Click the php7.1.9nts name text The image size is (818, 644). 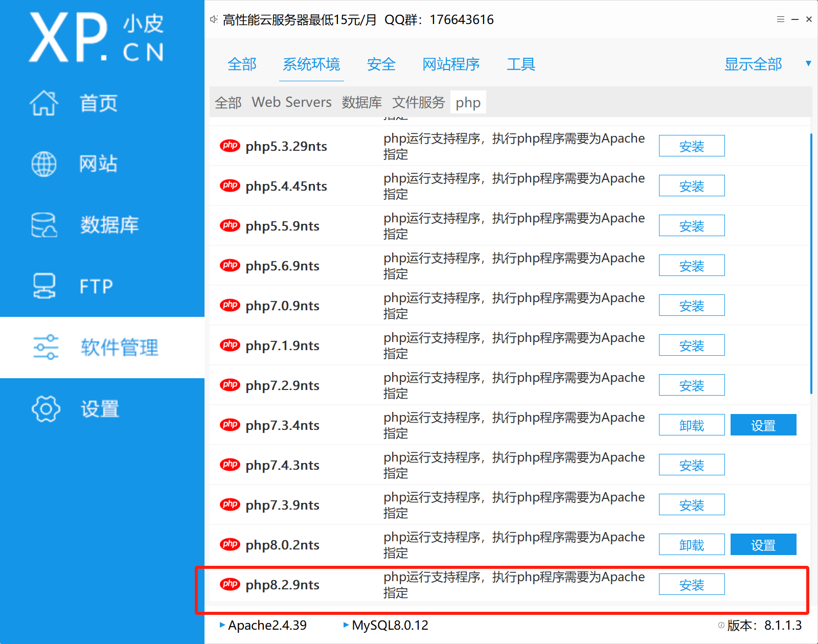click(282, 346)
